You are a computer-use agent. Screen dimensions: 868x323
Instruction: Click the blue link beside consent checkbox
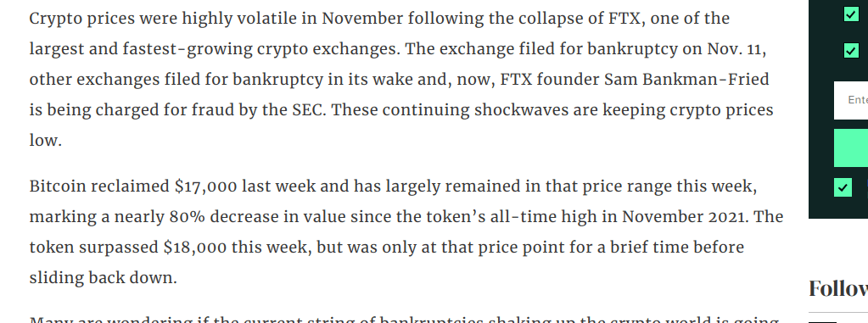[x=866, y=187]
